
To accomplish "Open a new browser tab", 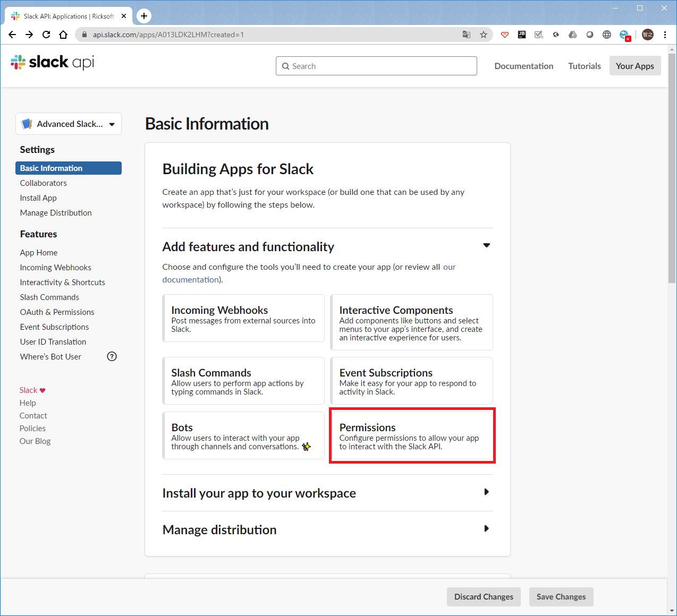I will (144, 16).
